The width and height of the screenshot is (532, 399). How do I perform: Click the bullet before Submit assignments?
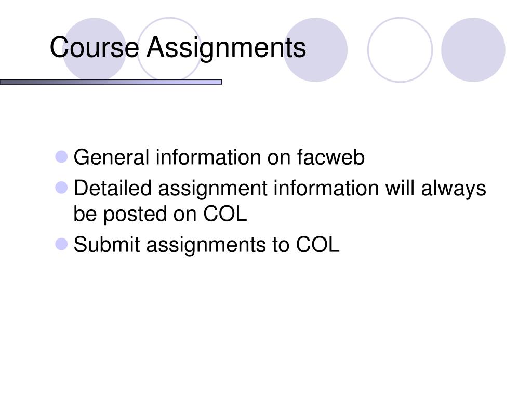pyautogui.click(x=61, y=244)
